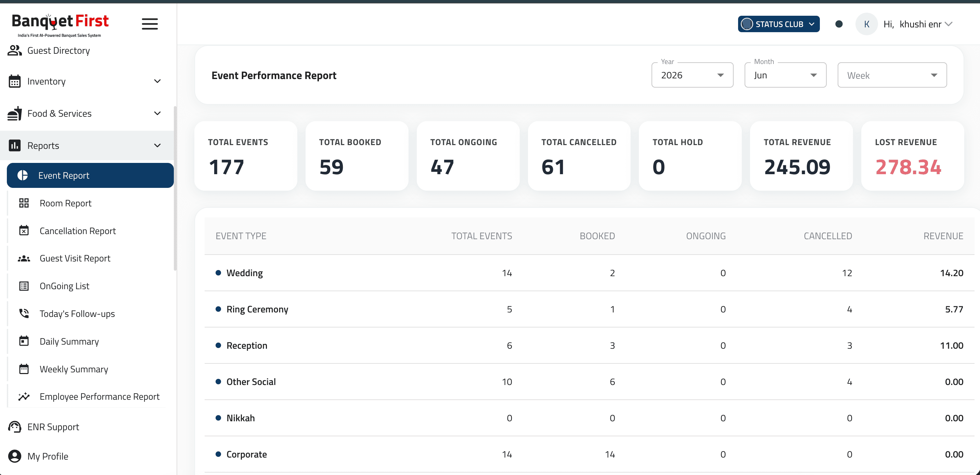The image size is (980, 475).
Task: Click Wedding revenue value 14.20
Action: (952, 273)
